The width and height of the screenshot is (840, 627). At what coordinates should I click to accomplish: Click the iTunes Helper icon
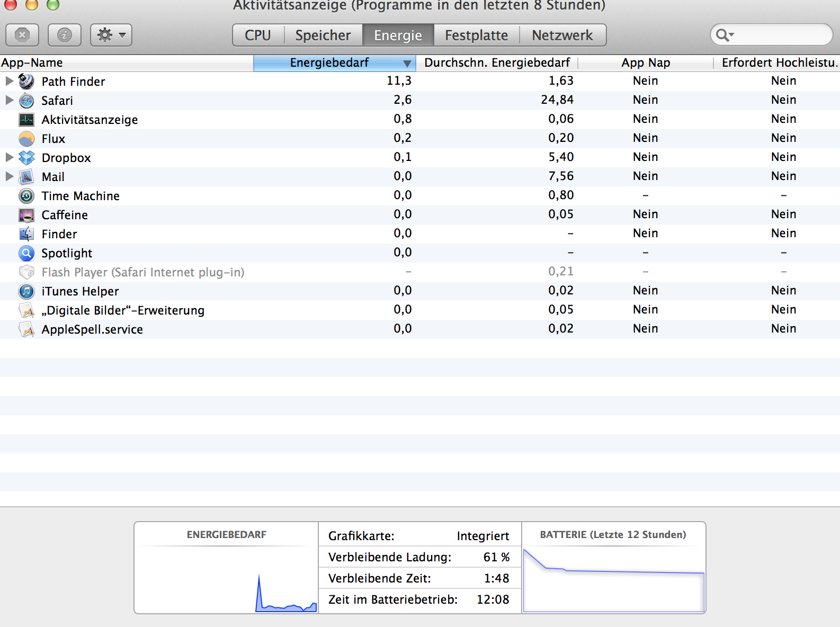tap(26, 291)
